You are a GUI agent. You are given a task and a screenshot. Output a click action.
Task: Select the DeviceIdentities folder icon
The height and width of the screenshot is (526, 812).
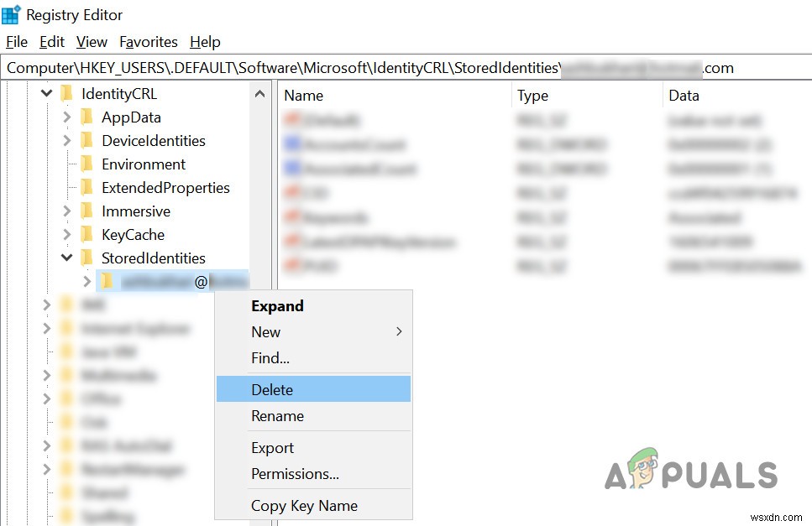87,141
